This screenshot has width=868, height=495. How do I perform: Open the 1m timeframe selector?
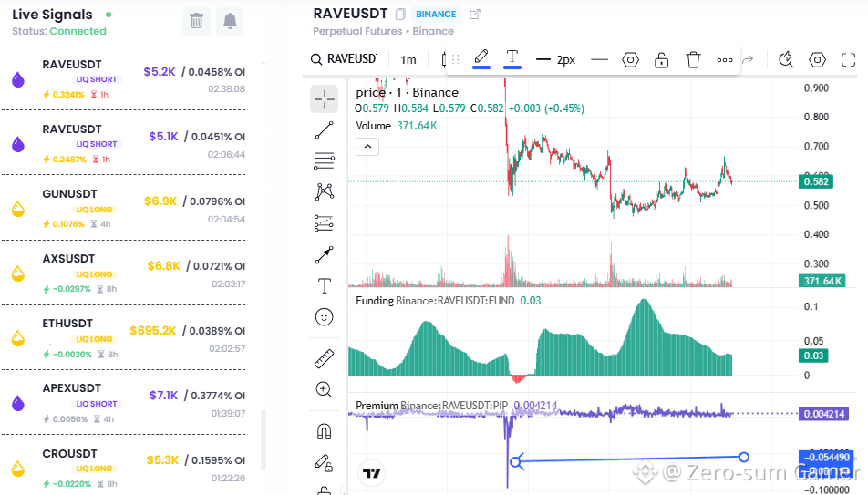pyautogui.click(x=408, y=59)
